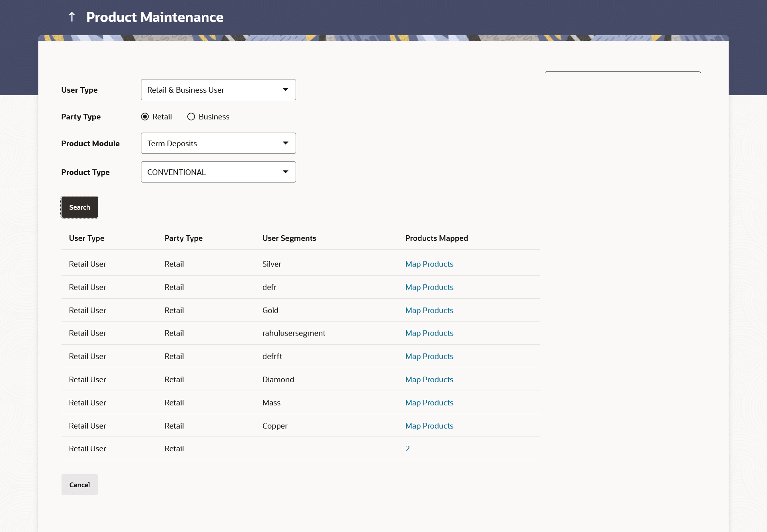Select the Business party type radio
The width and height of the screenshot is (767, 532).
tap(191, 117)
